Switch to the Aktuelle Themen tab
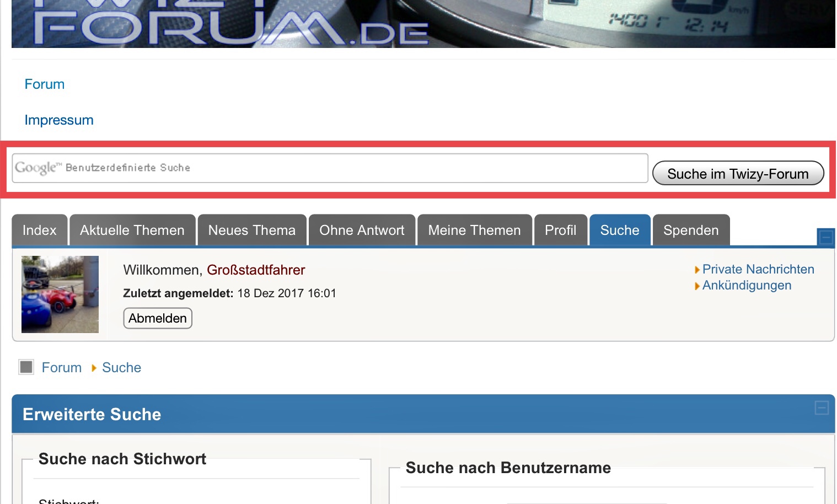 click(x=132, y=230)
